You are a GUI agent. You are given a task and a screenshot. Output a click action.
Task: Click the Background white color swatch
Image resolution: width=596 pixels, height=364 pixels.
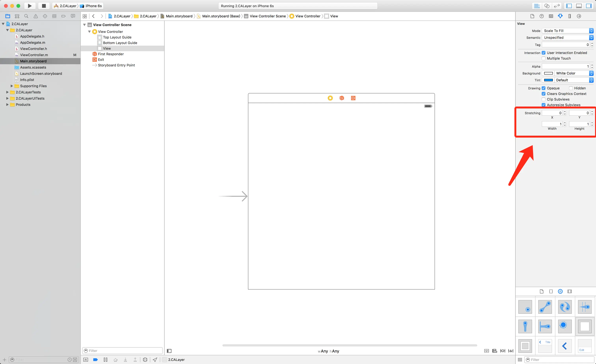click(548, 73)
